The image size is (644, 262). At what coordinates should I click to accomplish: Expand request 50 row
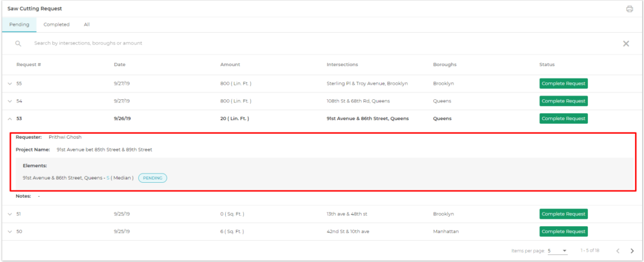click(x=9, y=232)
